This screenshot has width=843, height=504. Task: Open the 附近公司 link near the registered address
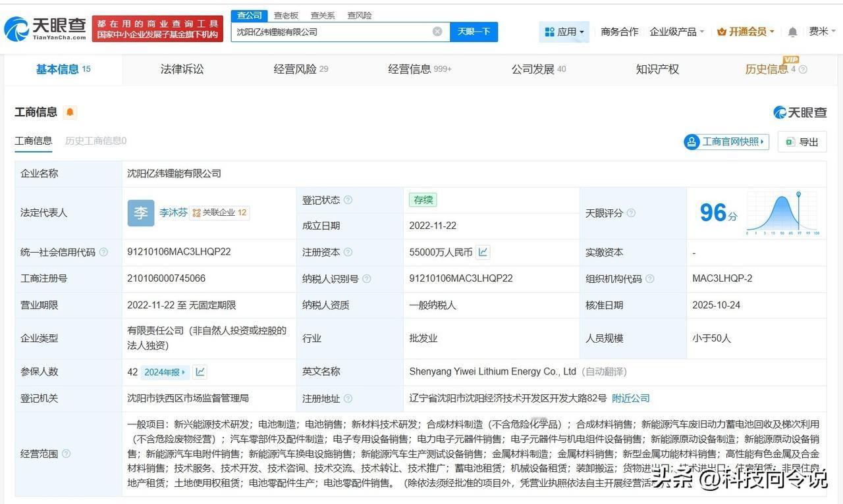630,398
